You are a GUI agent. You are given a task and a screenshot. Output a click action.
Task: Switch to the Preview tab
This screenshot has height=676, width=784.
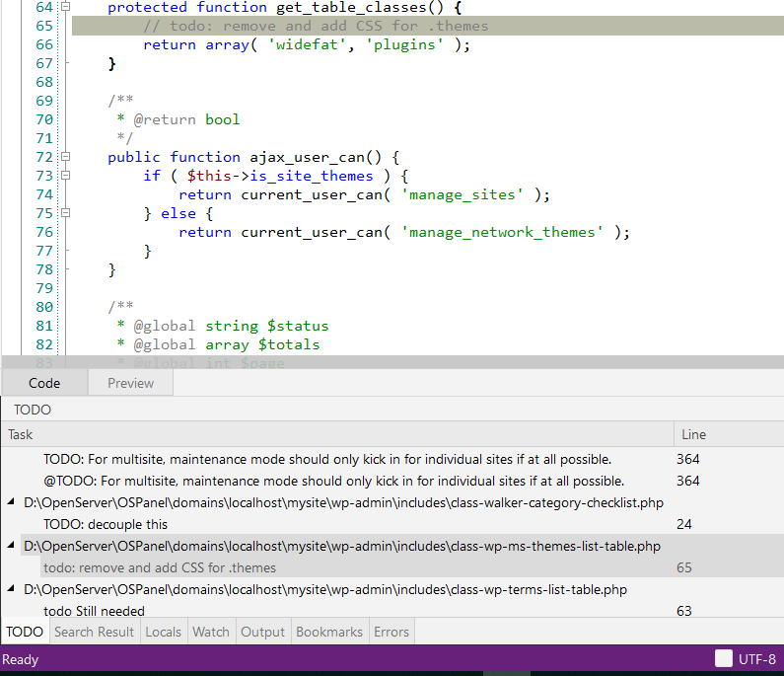click(130, 383)
